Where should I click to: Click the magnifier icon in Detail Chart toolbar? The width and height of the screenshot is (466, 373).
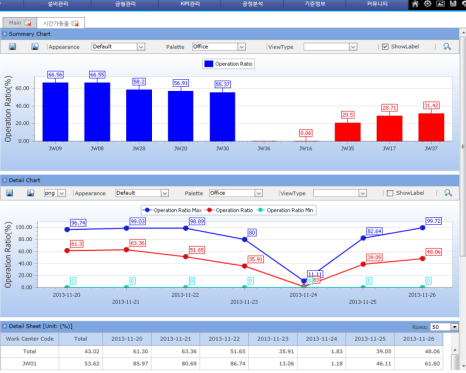(x=448, y=193)
